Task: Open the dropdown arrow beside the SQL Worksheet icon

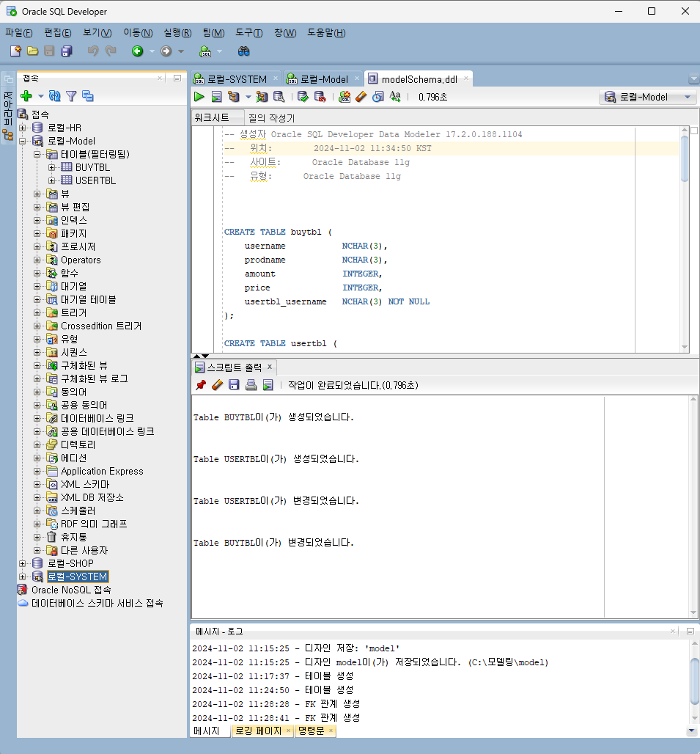Action: 220,51
